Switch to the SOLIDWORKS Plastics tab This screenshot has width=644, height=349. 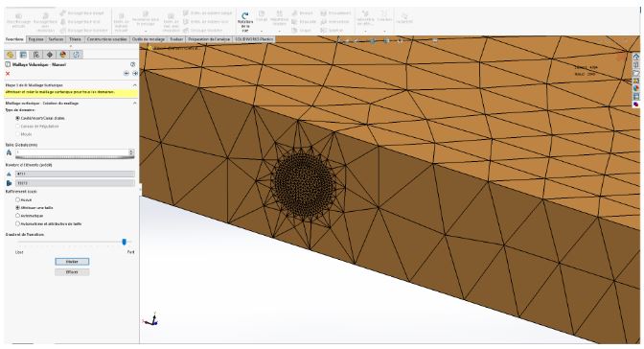(x=254, y=39)
